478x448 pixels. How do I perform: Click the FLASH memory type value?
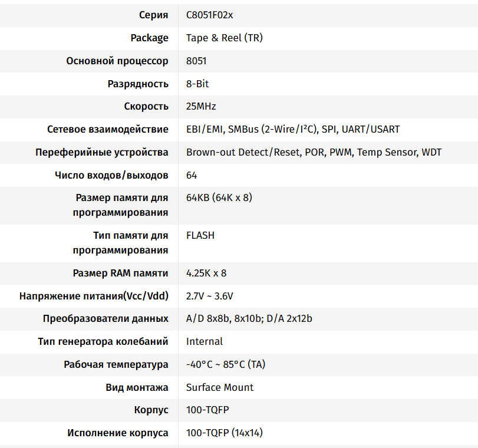tap(200, 235)
